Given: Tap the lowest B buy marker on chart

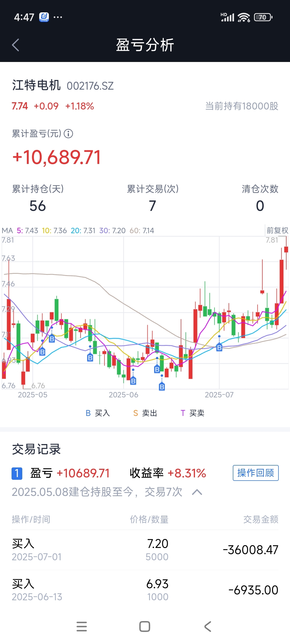Looking at the screenshot, I should pyautogui.click(x=162, y=387).
